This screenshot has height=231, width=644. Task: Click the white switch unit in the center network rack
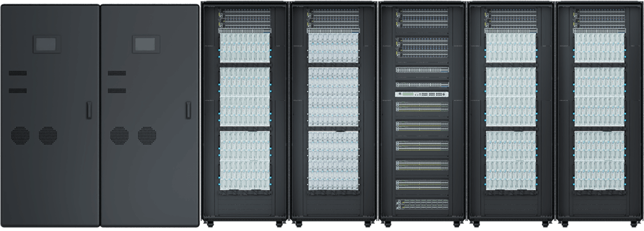[x=422, y=94]
